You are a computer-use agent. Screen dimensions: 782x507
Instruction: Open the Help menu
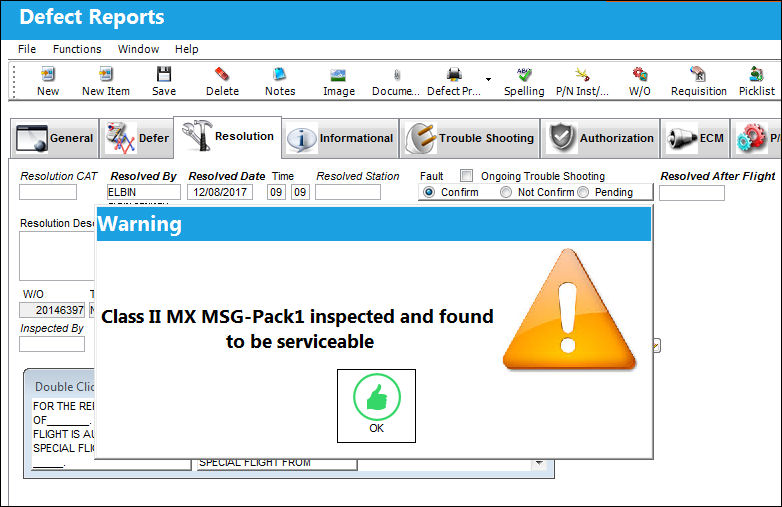click(x=187, y=49)
